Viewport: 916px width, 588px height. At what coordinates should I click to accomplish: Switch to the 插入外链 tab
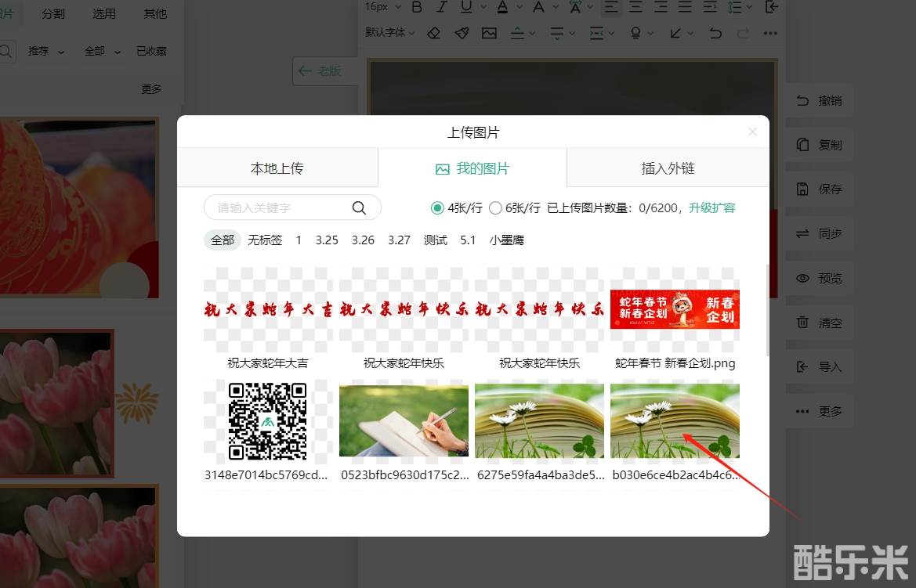pos(668,168)
